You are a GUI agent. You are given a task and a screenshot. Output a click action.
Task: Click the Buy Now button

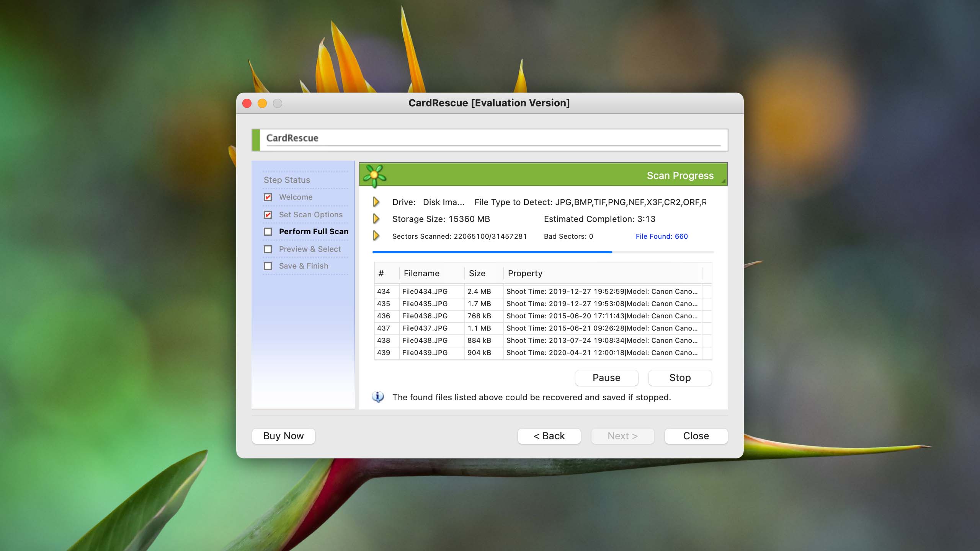283,436
